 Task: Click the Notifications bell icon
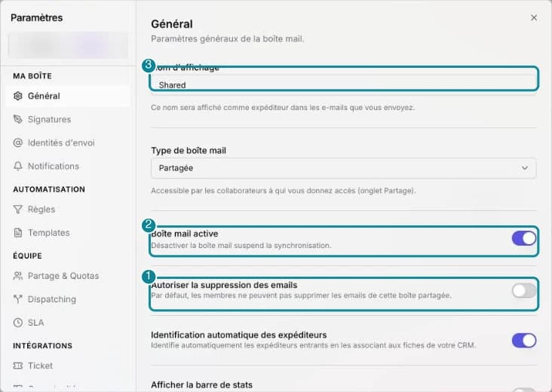[x=17, y=166]
